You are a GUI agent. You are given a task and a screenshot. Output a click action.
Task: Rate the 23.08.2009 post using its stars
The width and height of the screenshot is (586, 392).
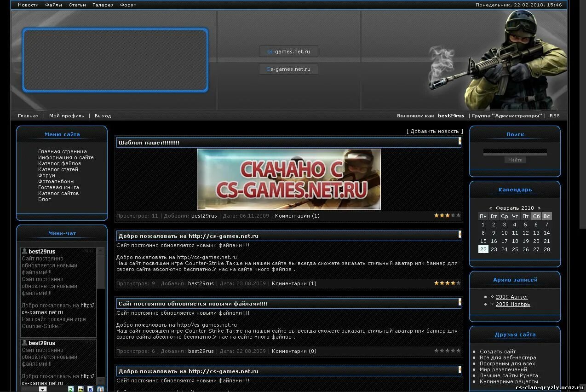click(448, 283)
